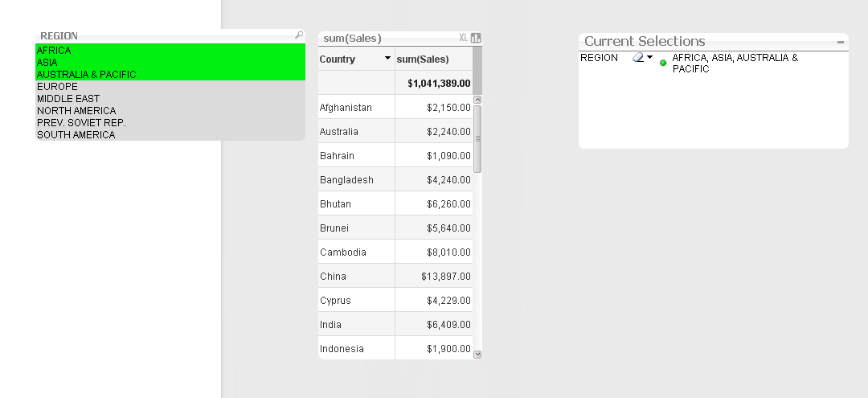Image resolution: width=868 pixels, height=398 pixels.
Task: Select Cyprus in Country column
Action: [x=357, y=300]
